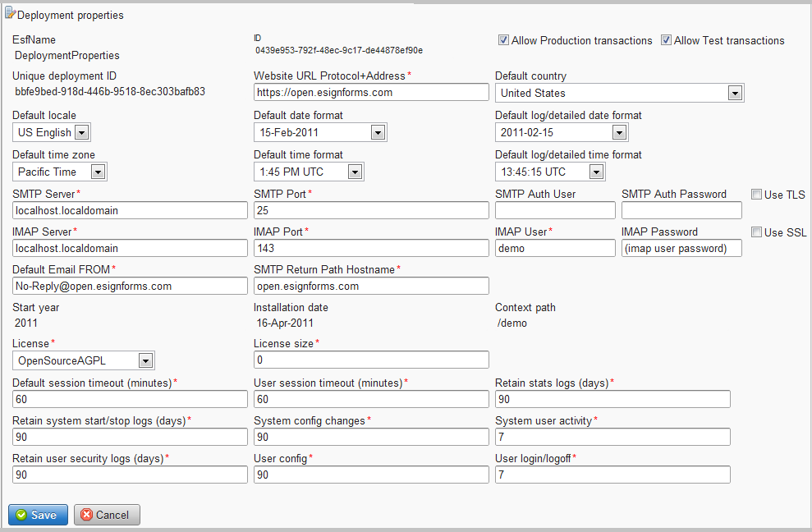Click the SMTP Auth Password field

[x=681, y=210]
